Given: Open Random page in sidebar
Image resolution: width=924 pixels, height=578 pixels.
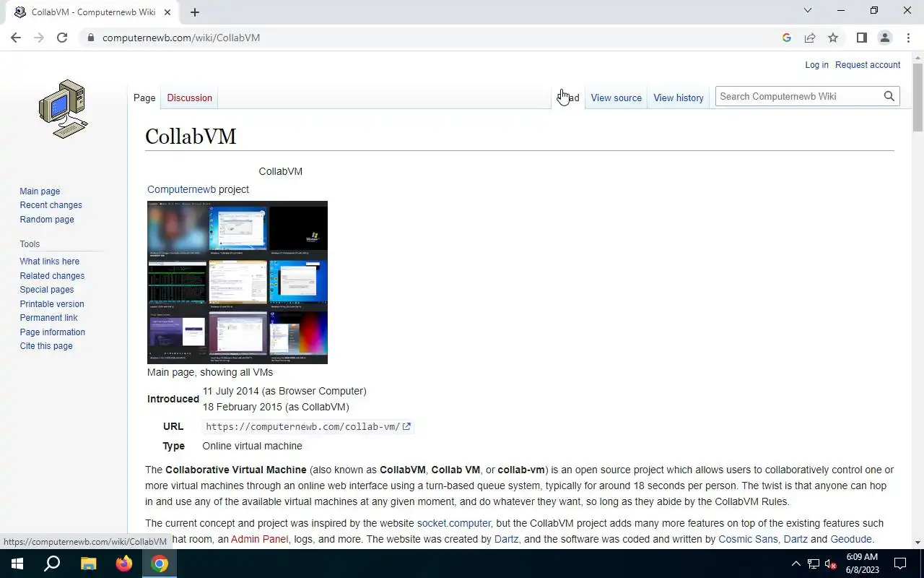Looking at the screenshot, I should point(47,220).
